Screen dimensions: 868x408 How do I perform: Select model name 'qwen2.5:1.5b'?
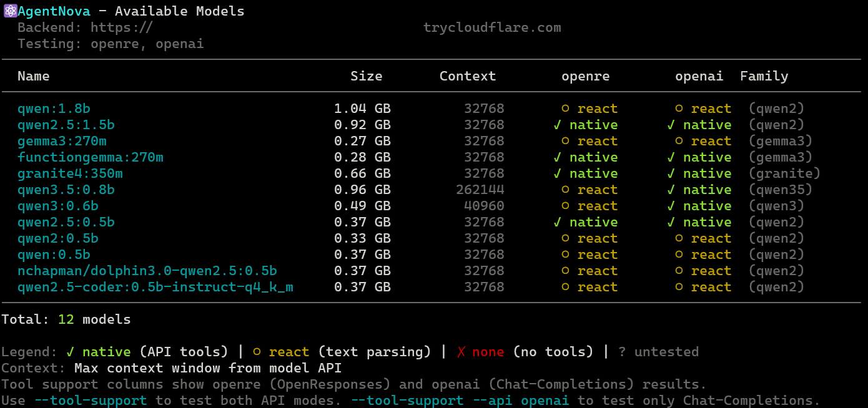coord(66,125)
